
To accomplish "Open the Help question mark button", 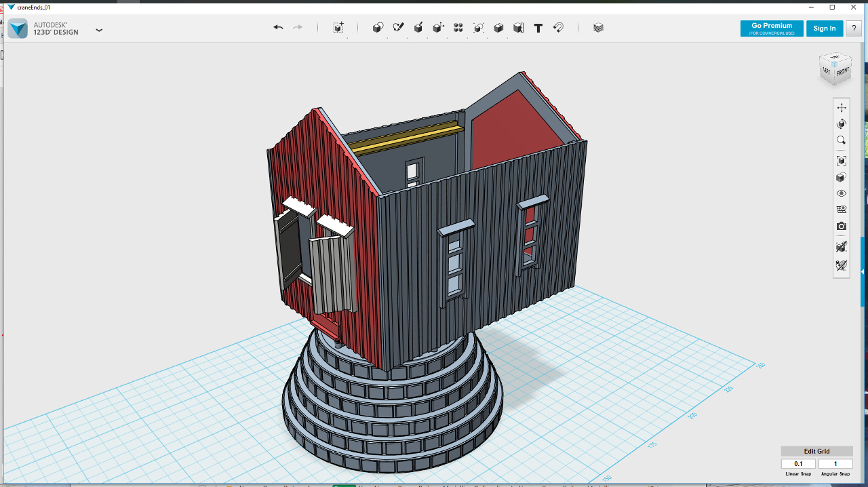I will point(854,28).
